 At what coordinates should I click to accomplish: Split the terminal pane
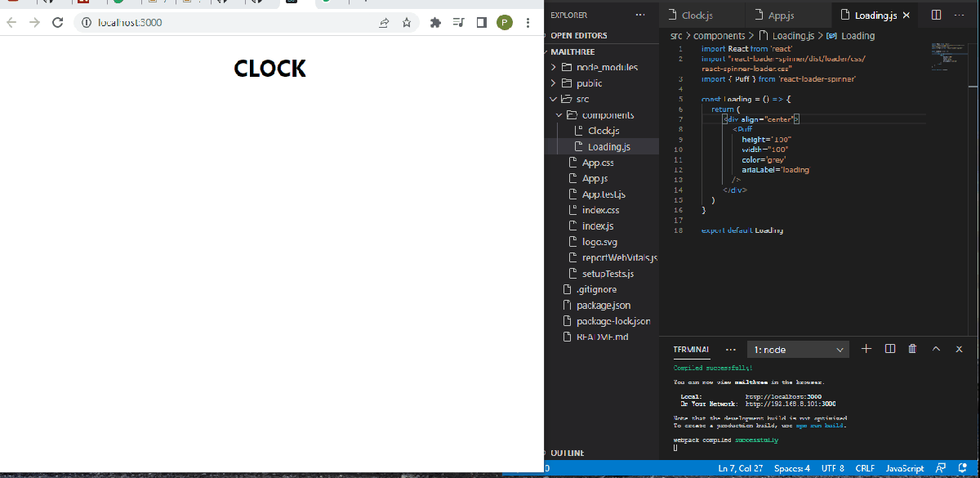point(889,348)
